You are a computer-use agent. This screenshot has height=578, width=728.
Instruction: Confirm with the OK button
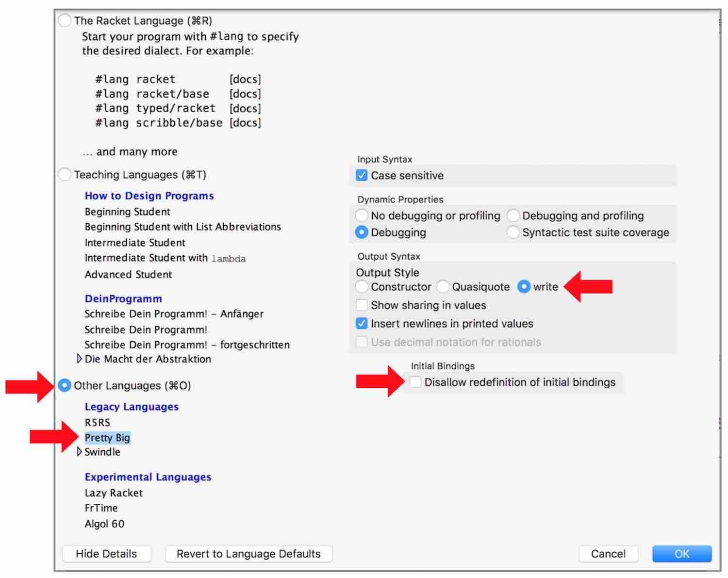pos(682,554)
